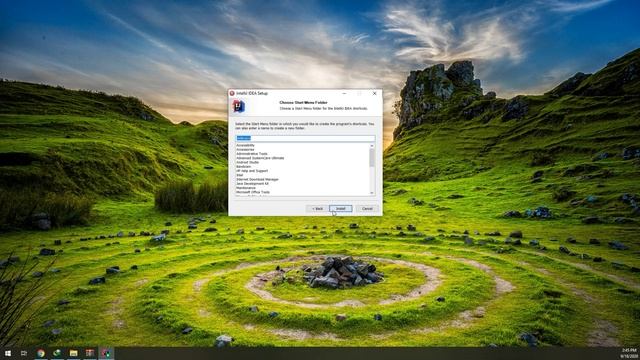The width and height of the screenshot is (640, 360).
Task: Select Microsoft Office Tools folder
Action: pyautogui.click(x=253, y=192)
